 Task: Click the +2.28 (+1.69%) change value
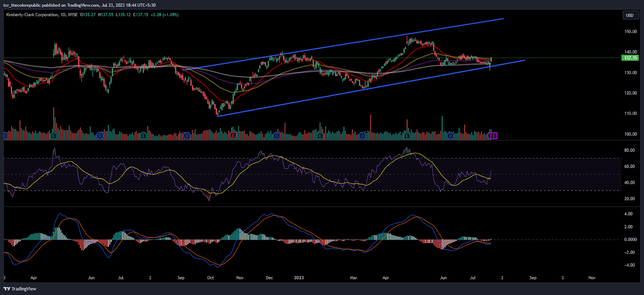tap(165, 15)
